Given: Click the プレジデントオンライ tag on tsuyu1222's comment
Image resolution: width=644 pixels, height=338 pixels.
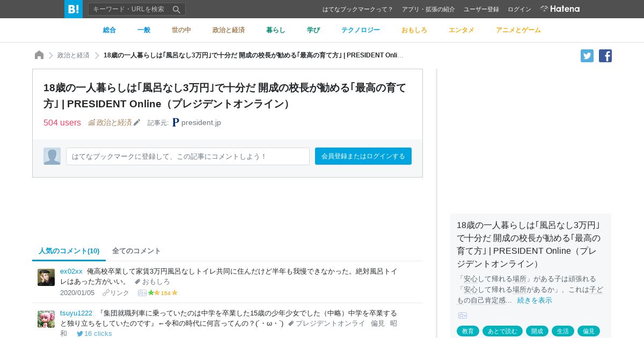Looking at the screenshot, I should pos(330,323).
